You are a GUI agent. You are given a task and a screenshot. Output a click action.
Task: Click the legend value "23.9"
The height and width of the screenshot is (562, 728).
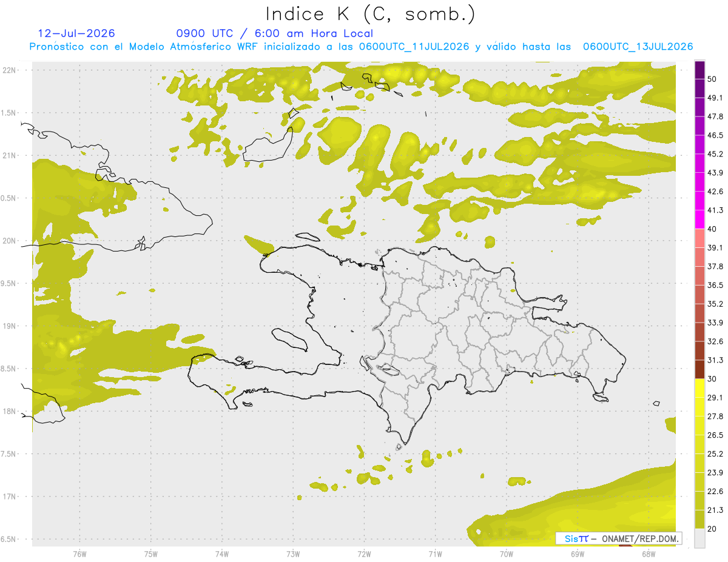pos(715,473)
